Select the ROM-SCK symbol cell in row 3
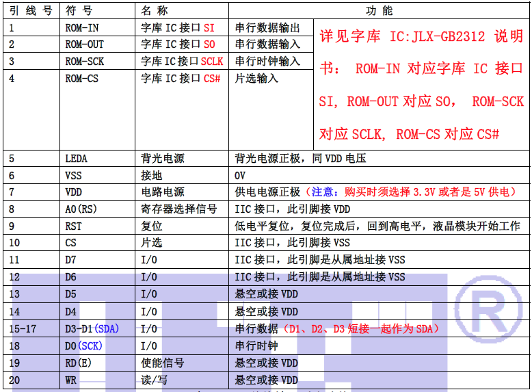This screenshot has width=532, height=392. pyautogui.click(x=85, y=62)
